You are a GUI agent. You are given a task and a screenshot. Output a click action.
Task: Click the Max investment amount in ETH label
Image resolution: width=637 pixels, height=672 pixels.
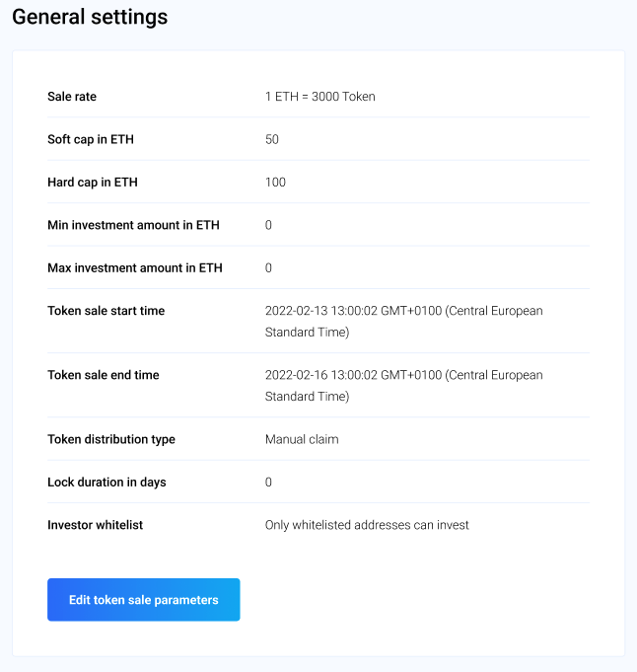coord(135,267)
